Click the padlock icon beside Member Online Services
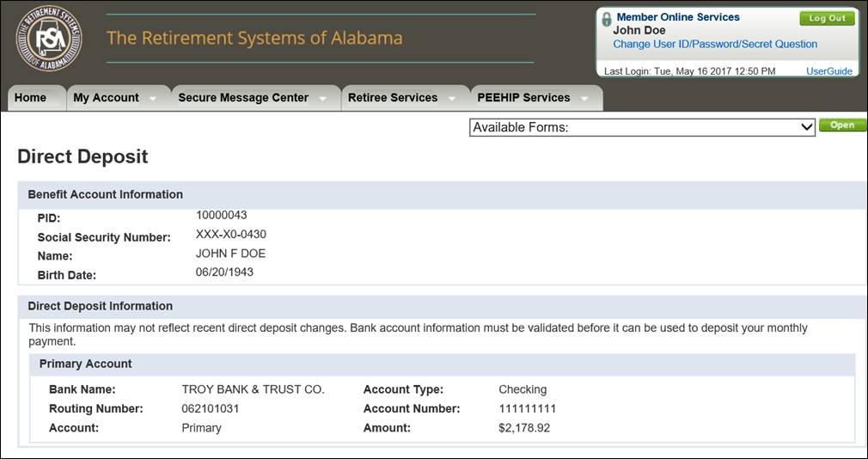 (x=606, y=18)
